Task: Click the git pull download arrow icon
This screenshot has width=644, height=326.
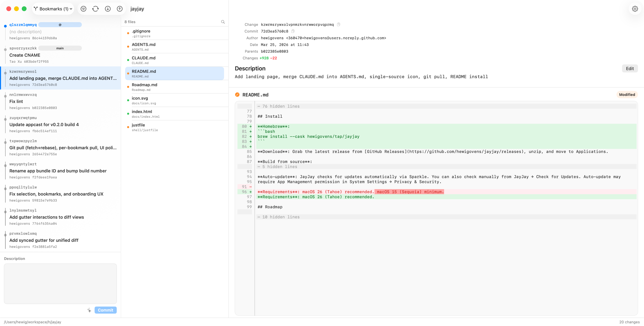Action: (108, 9)
